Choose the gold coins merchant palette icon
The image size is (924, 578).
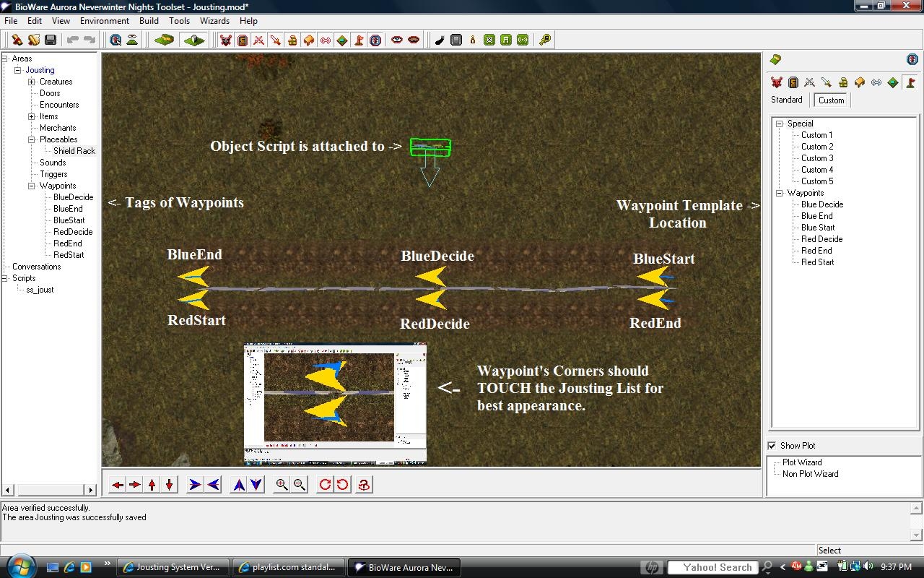[x=842, y=82]
